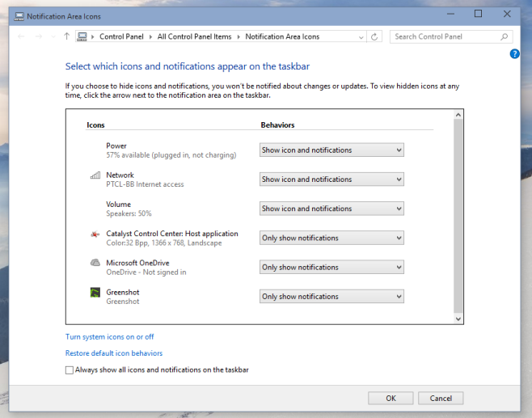Confirm with the OK button
This screenshot has height=418, width=532.
click(391, 398)
